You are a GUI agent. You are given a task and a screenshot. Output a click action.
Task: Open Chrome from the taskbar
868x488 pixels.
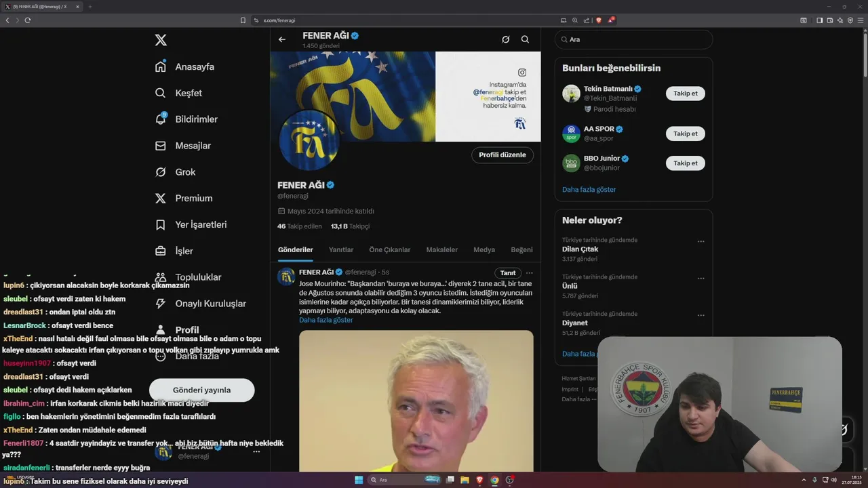494,480
